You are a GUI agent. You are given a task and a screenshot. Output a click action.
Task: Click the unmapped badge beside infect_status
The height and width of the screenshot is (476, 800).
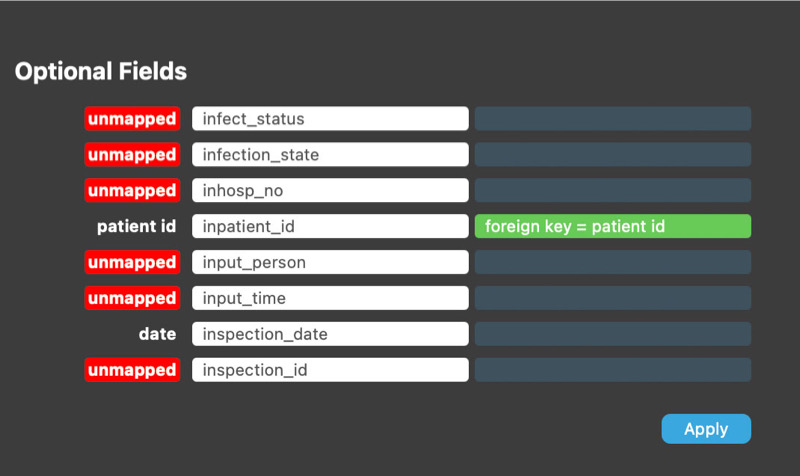point(132,118)
